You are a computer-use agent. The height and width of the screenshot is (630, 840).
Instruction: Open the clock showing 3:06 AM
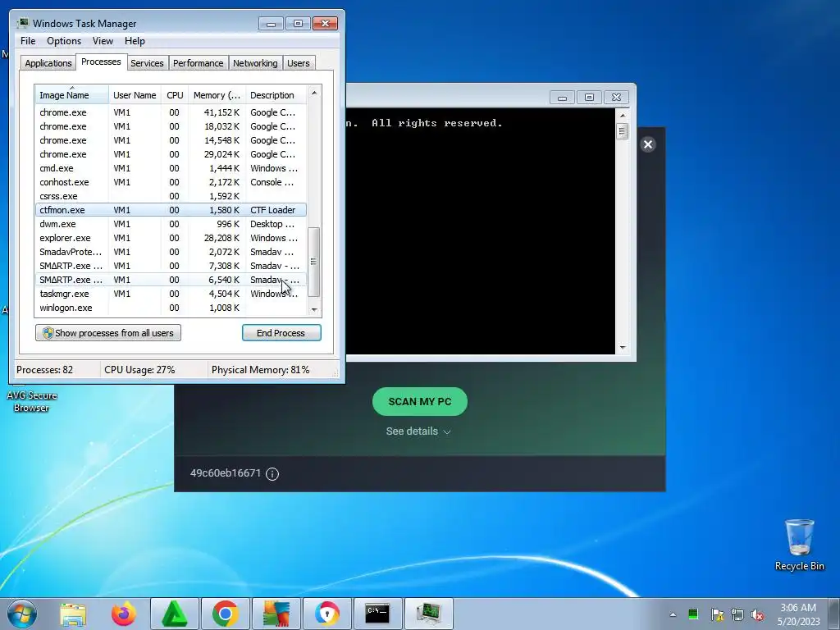coord(798,614)
